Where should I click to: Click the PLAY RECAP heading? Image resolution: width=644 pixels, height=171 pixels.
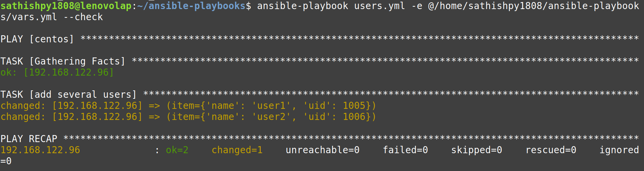[x=29, y=139]
